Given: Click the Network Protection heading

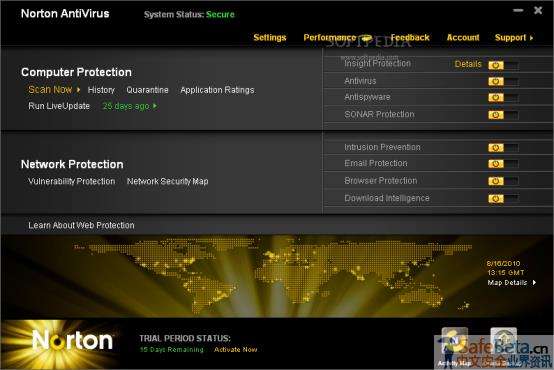Looking at the screenshot, I should [x=72, y=164].
